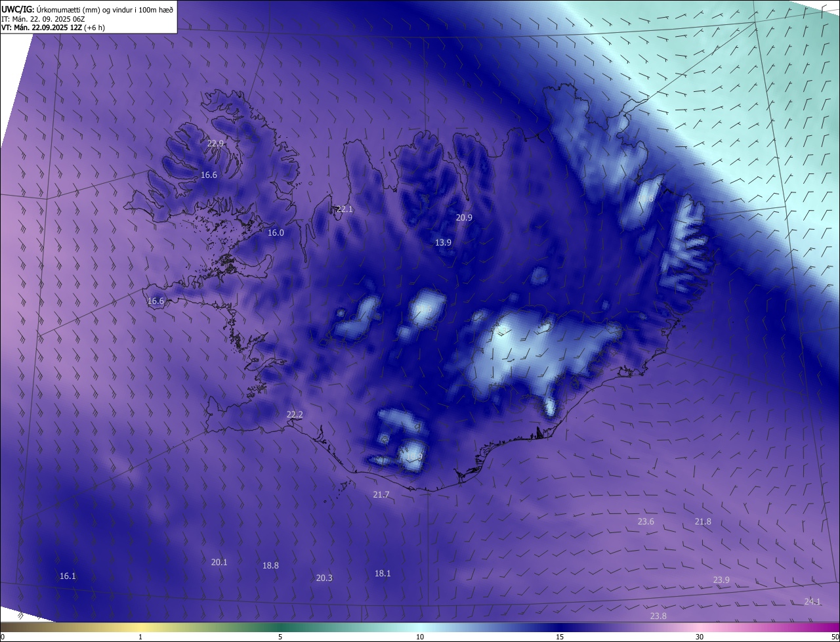Click the 23.6 value label over the ocean
Viewport: 840px width, 642px height.
(646, 521)
